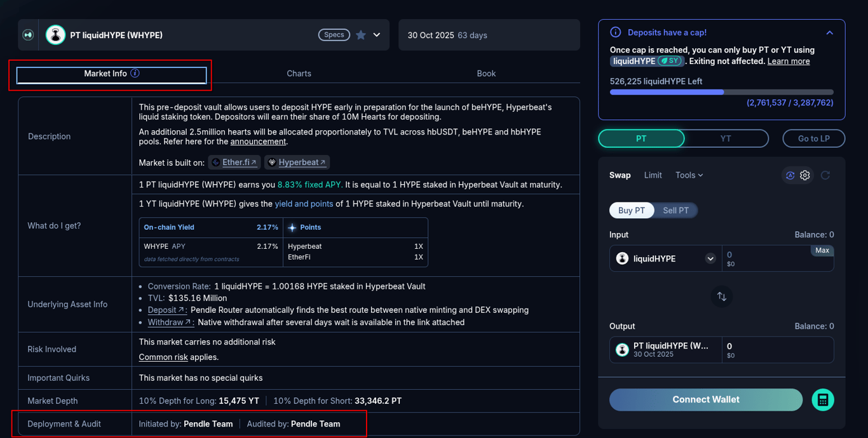Open the Learn more link
The width and height of the screenshot is (868, 438).
click(789, 61)
